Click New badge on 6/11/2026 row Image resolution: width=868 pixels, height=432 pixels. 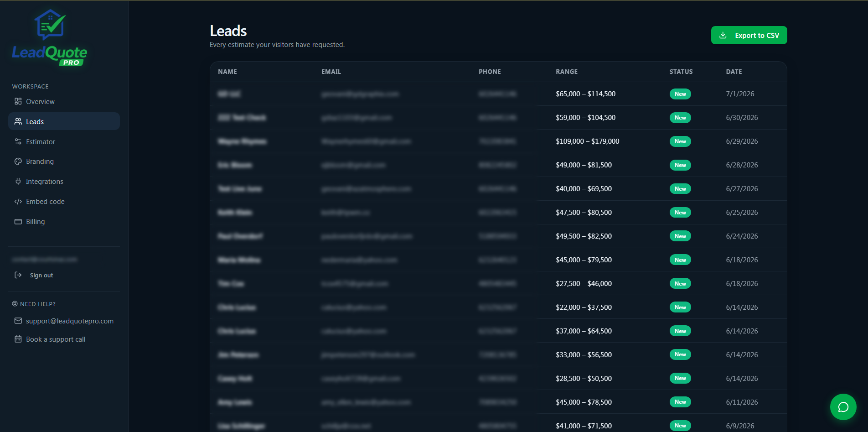click(680, 402)
